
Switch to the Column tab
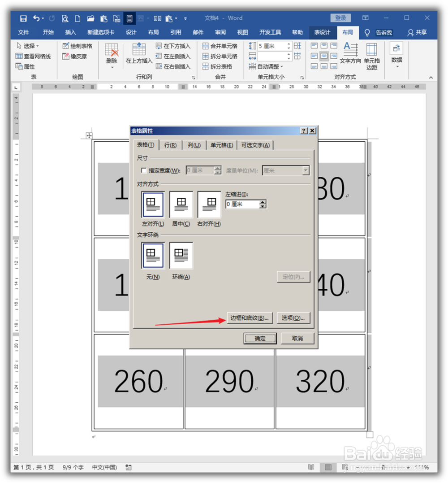pos(194,145)
